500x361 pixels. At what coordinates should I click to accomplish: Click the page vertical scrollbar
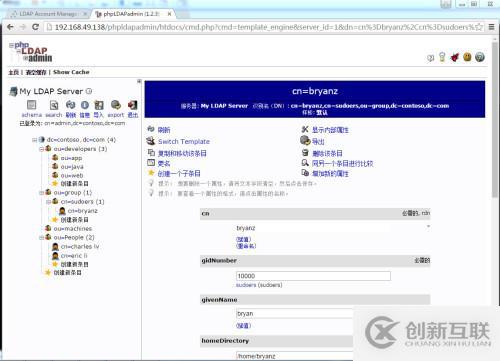495,120
